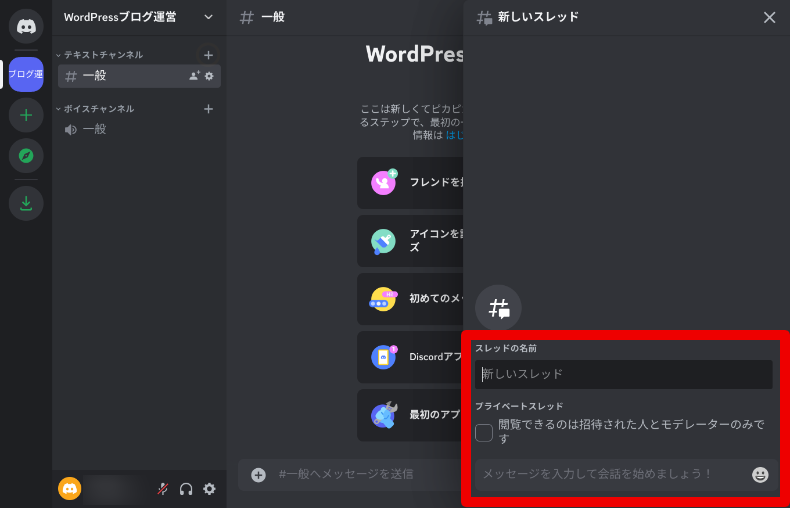Open 一般 text channel settings gear
790x508 pixels.
209,76
